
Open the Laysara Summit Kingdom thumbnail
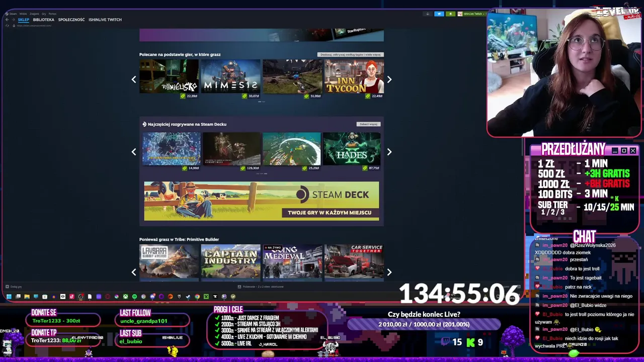[169, 261]
